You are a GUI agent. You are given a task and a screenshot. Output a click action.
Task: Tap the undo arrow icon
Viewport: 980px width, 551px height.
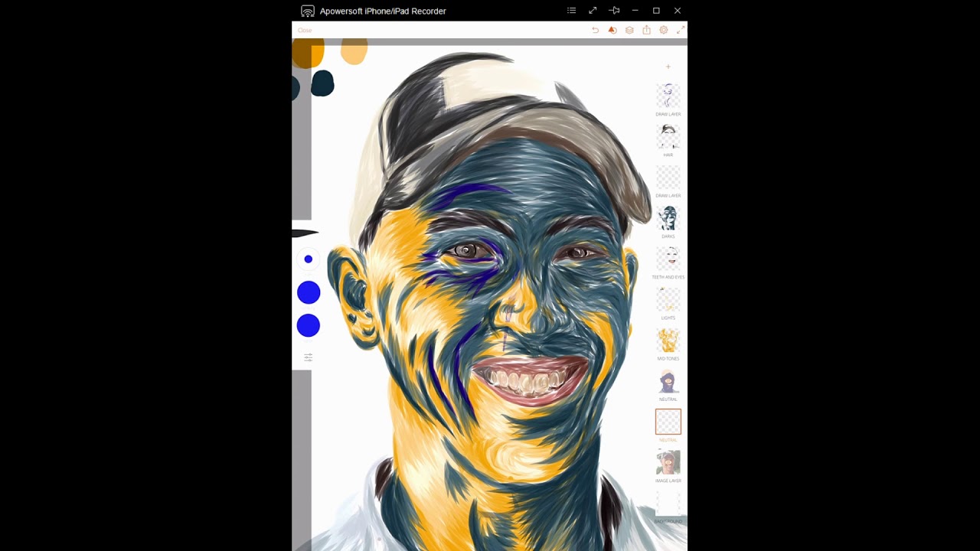595,30
